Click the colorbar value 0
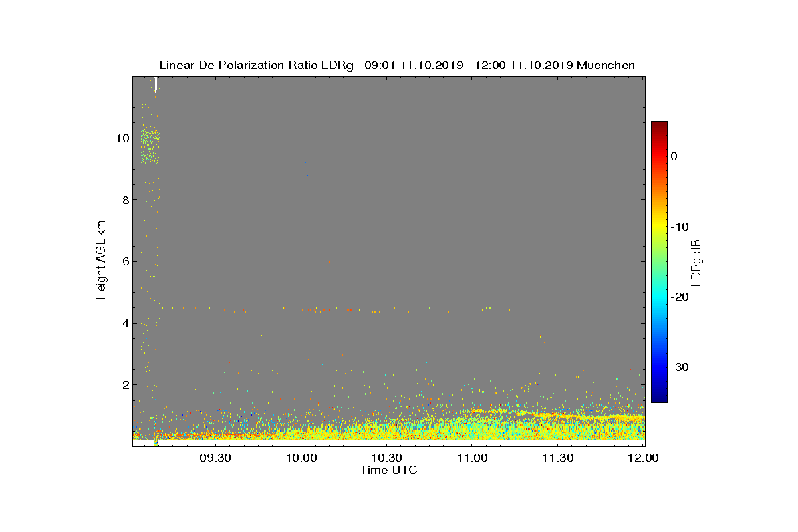798x532 pixels. 674,156
